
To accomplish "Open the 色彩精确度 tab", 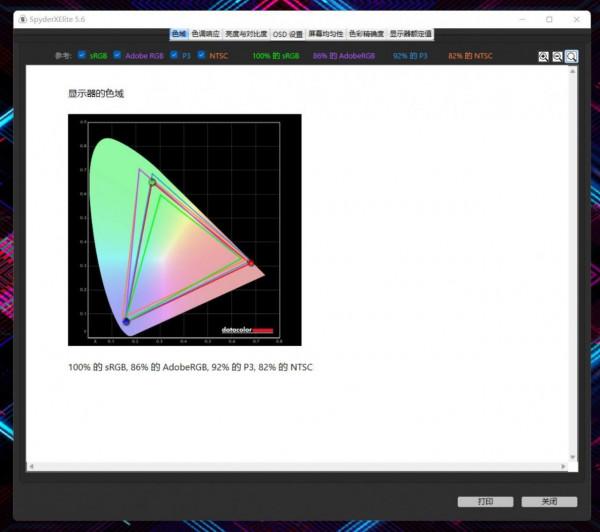I will [366, 34].
